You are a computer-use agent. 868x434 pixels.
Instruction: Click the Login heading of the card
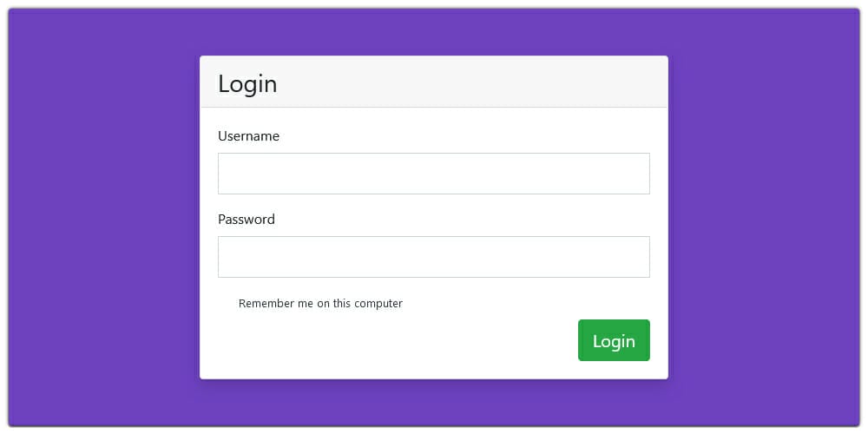(x=247, y=83)
